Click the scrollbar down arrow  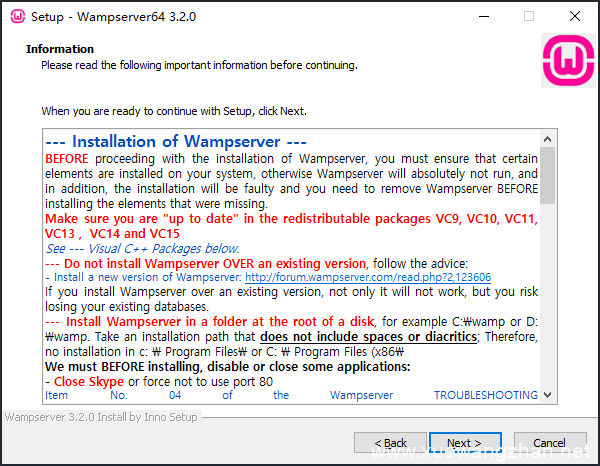pyautogui.click(x=548, y=393)
